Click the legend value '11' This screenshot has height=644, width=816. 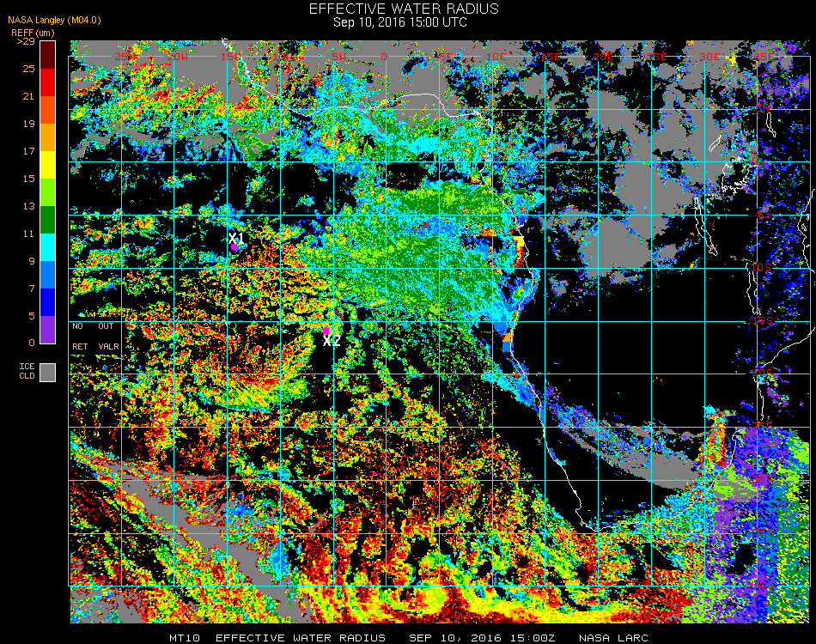point(28,234)
